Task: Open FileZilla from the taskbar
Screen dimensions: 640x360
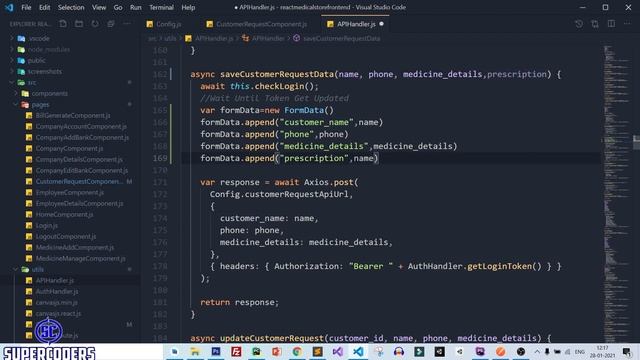Action: 236,351
